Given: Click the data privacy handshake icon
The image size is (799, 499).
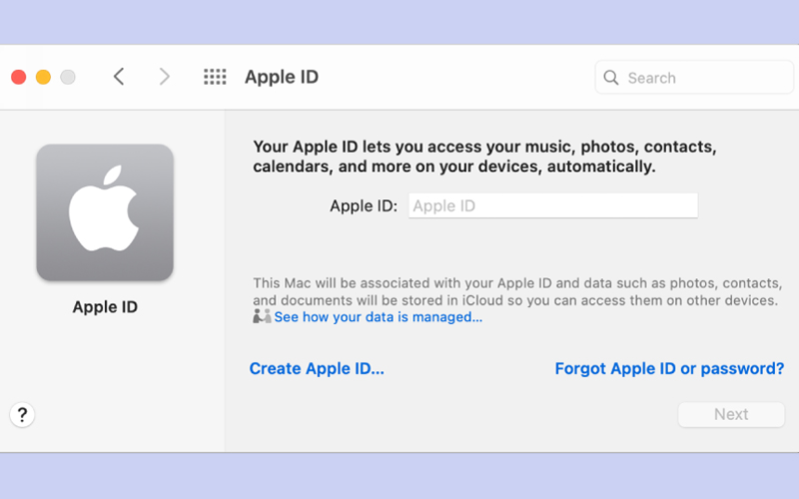Looking at the screenshot, I should [x=262, y=317].
